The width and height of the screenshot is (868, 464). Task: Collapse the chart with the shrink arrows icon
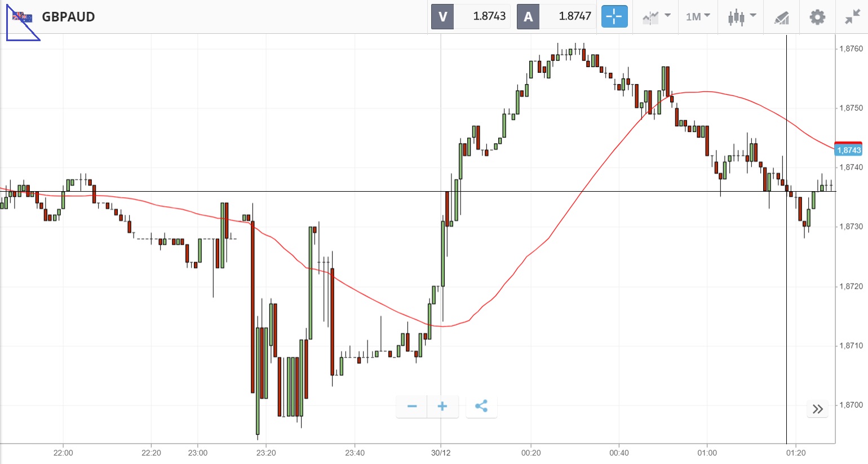(852, 17)
